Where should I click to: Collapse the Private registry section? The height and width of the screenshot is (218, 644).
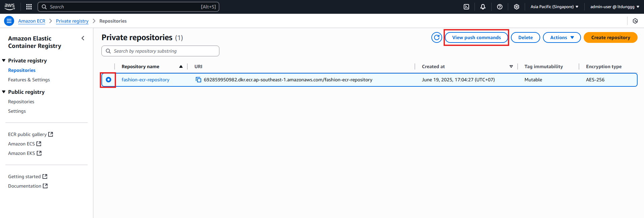(4, 60)
